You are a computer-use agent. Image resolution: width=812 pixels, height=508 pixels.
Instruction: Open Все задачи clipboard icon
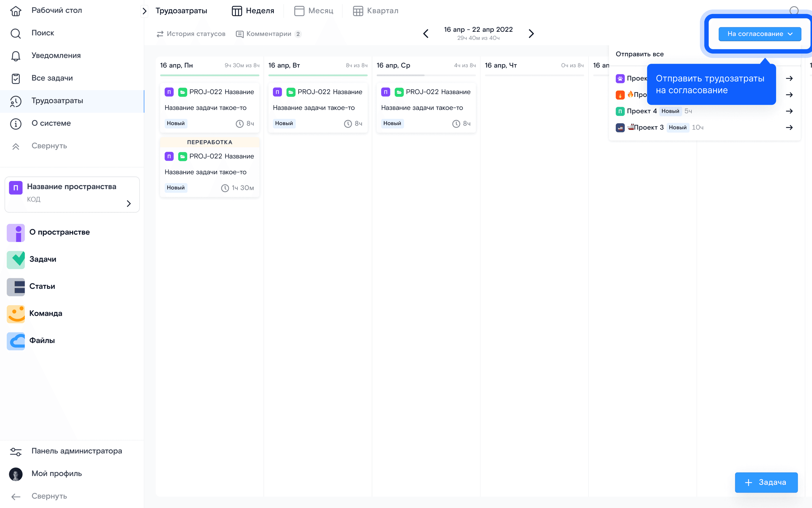[x=15, y=78]
